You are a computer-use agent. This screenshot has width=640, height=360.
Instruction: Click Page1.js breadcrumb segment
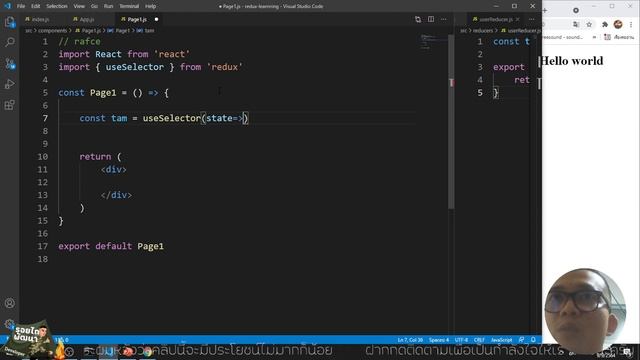[x=88, y=31]
